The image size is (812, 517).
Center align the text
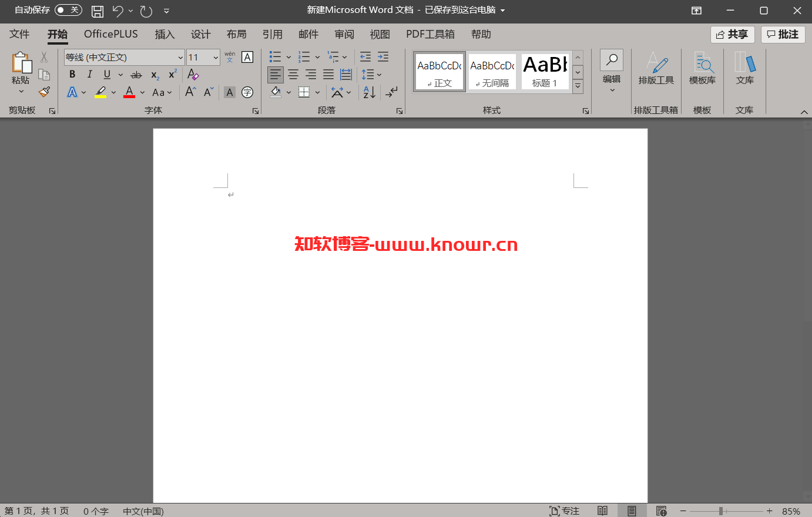click(x=293, y=75)
